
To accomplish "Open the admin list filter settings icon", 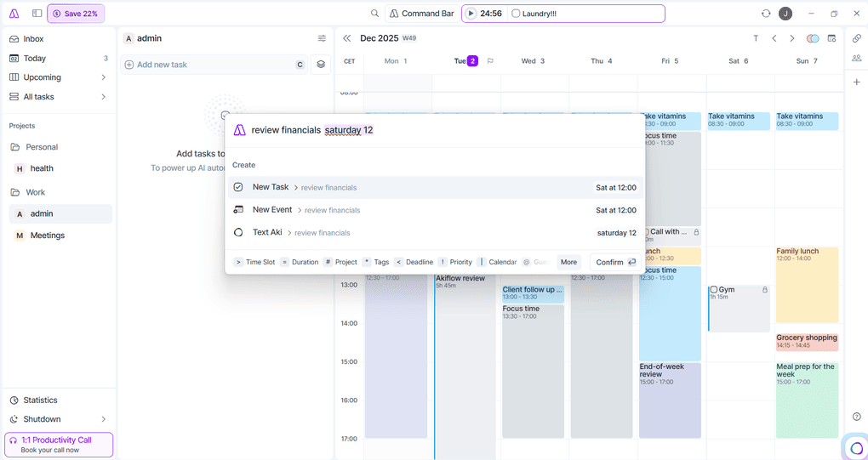I will click(322, 38).
